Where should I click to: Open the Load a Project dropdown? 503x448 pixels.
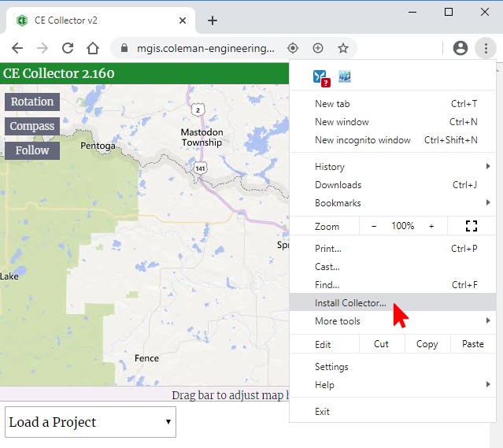(90, 422)
